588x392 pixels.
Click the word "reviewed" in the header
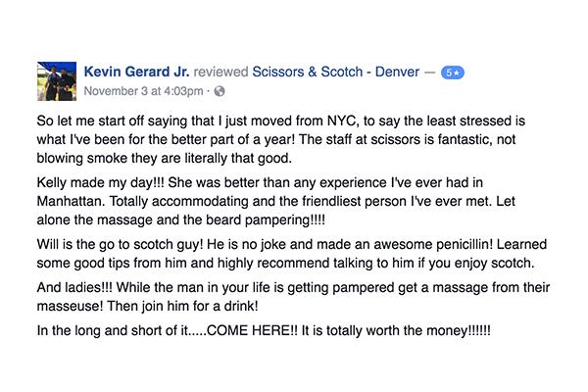click(x=220, y=72)
